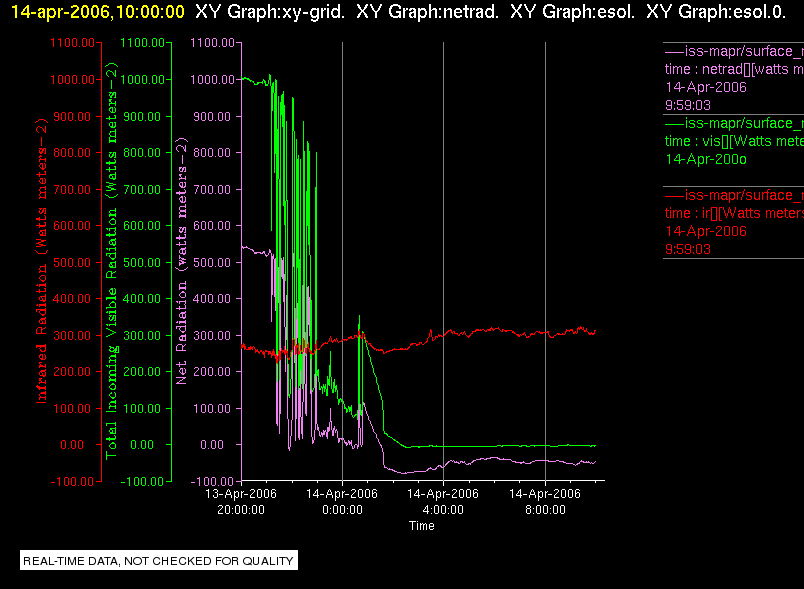Click the magenta axis value 1000.00
The width and height of the screenshot is (804, 589).
click(x=212, y=80)
